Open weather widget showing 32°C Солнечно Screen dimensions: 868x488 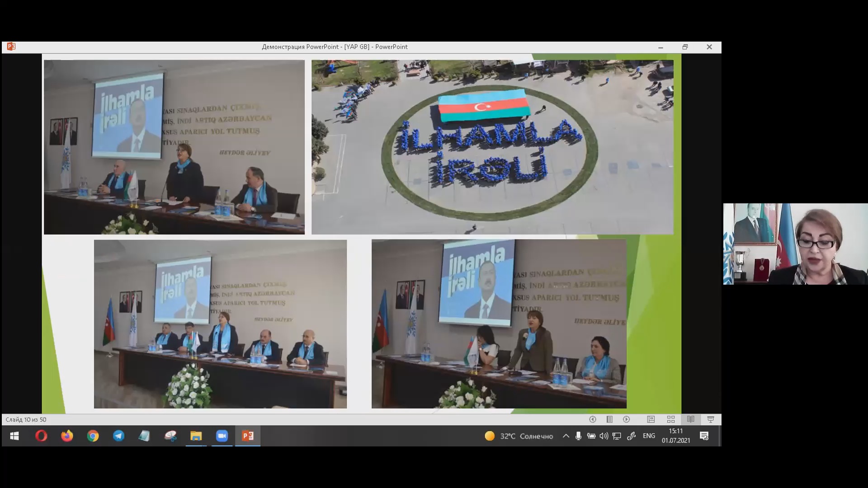(519, 436)
